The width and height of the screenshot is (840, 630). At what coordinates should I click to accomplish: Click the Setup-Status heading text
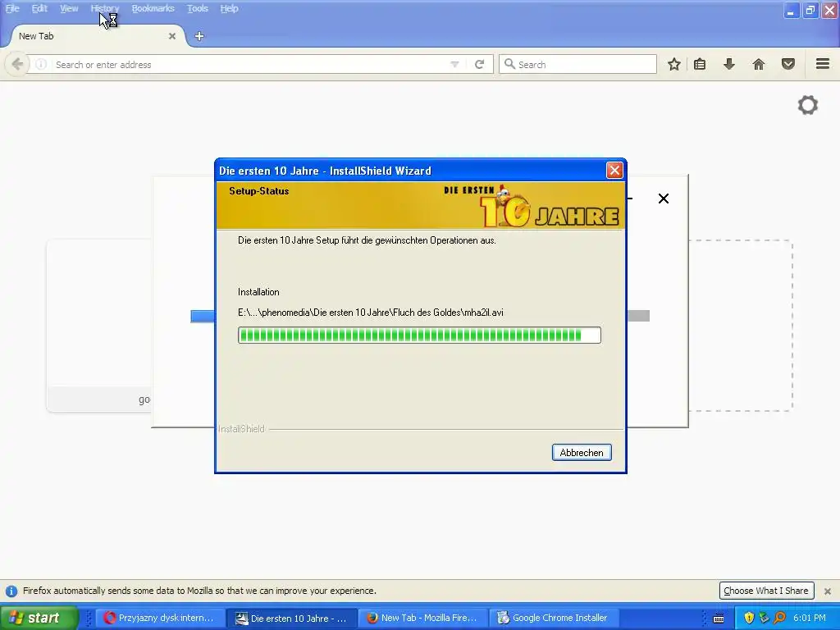coord(258,190)
